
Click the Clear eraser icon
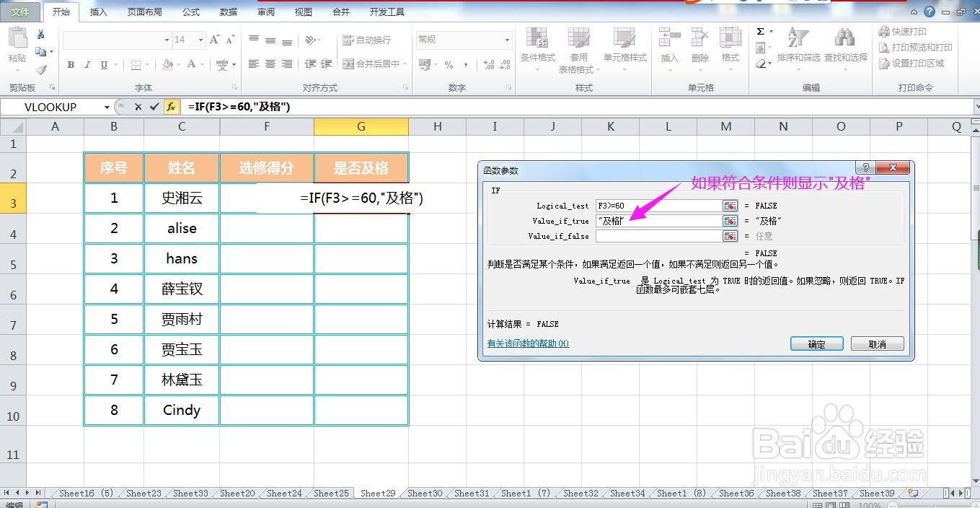click(761, 63)
